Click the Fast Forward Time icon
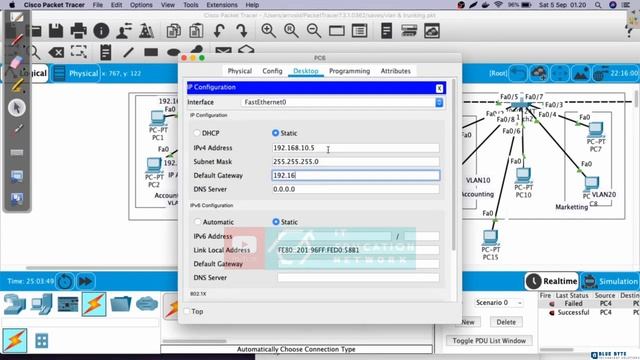This screenshot has width=640, height=360. [85, 281]
